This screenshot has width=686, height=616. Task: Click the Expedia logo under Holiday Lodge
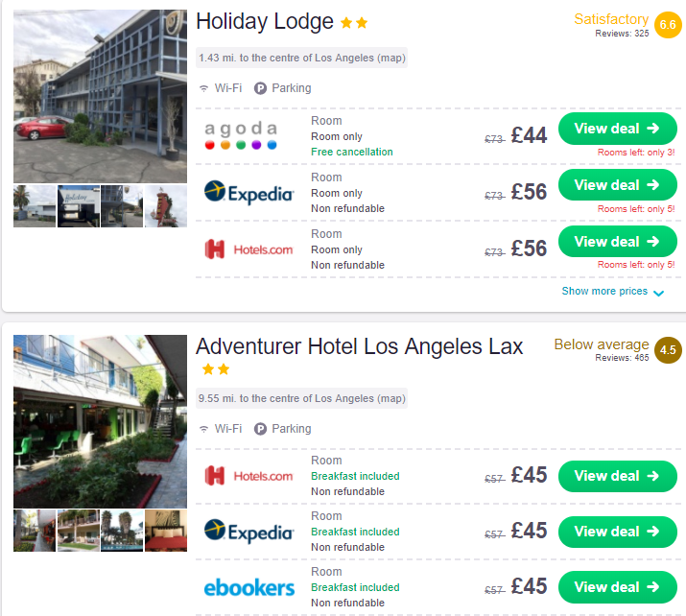click(248, 192)
